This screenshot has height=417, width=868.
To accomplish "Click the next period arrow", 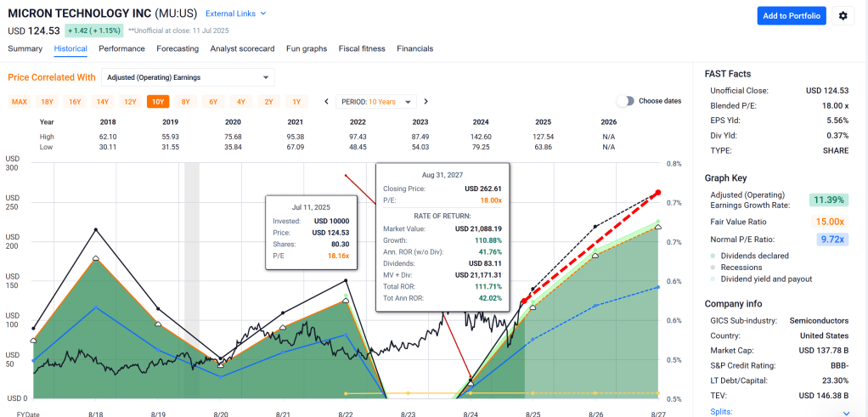I will [426, 102].
